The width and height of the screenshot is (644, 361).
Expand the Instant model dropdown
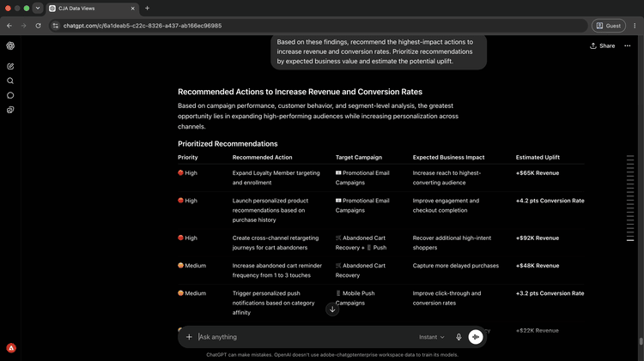tap(432, 337)
